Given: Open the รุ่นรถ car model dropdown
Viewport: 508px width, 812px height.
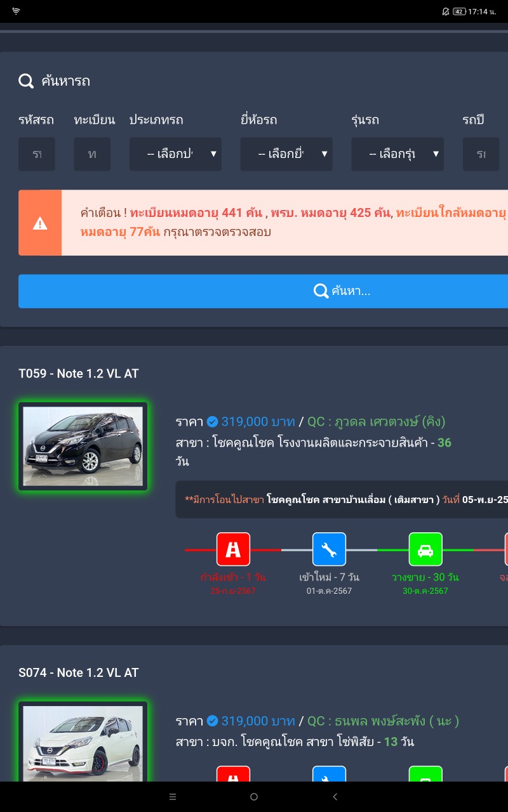Looking at the screenshot, I should pos(398,154).
